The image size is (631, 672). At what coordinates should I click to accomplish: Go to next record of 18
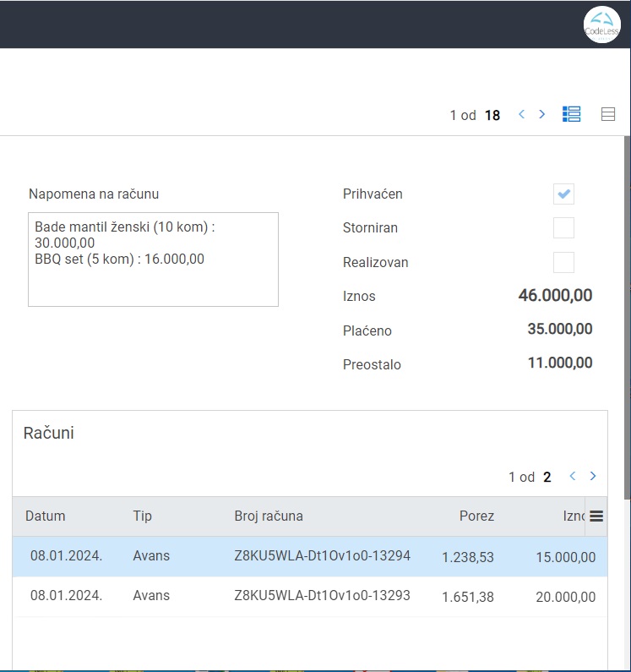tap(542, 114)
